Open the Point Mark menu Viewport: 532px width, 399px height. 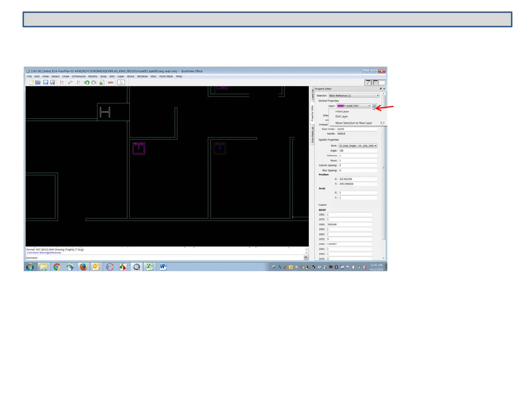point(166,76)
